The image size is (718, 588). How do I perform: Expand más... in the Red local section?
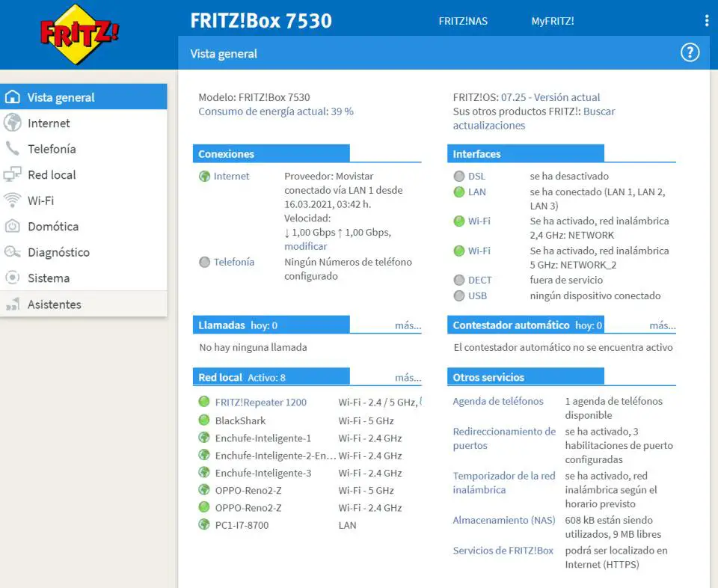408,378
